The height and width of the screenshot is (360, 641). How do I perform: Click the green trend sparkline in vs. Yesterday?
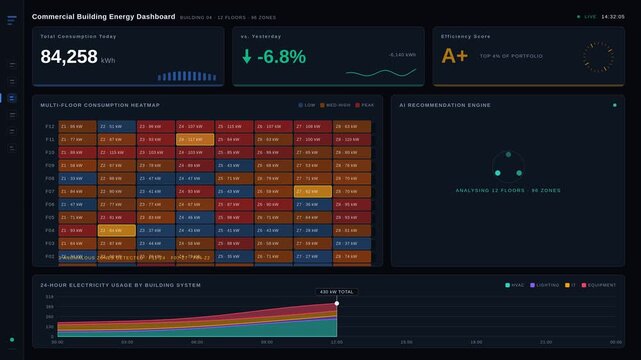point(381,73)
